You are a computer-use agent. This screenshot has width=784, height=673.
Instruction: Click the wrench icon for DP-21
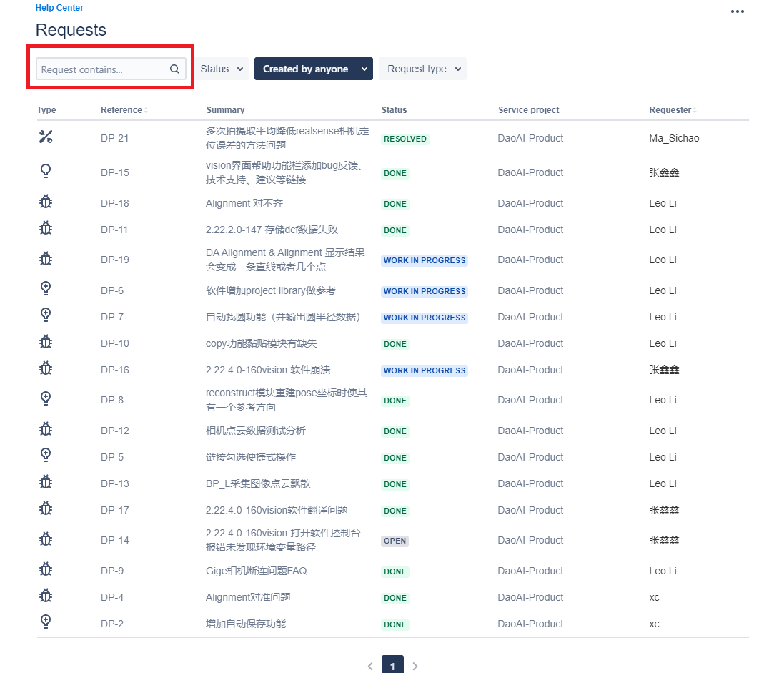(x=46, y=137)
